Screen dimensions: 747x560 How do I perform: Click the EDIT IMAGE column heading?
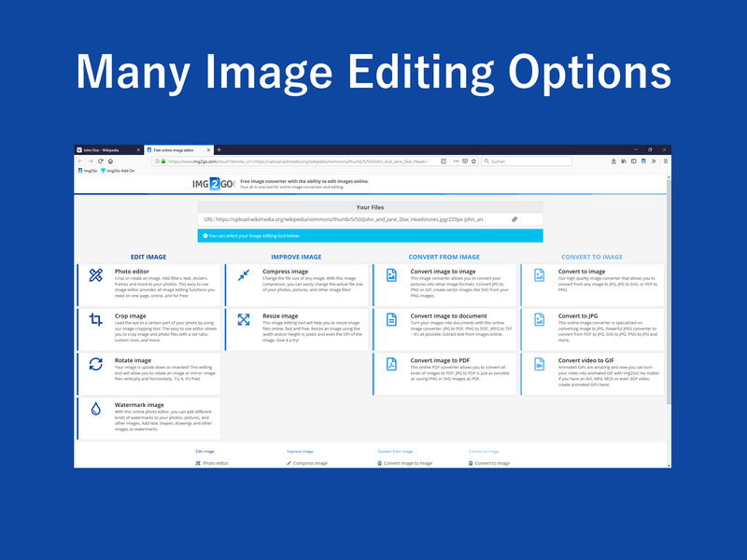pos(148,258)
